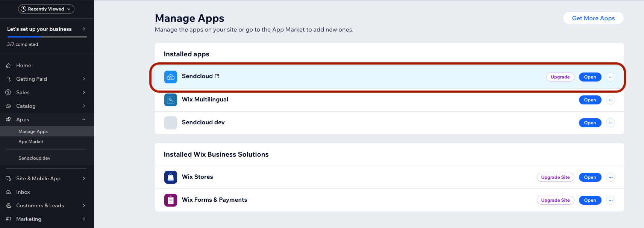Click the Wix Forms & Payments clipboard icon
This screenshot has width=644, height=228.
click(x=171, y=200)
